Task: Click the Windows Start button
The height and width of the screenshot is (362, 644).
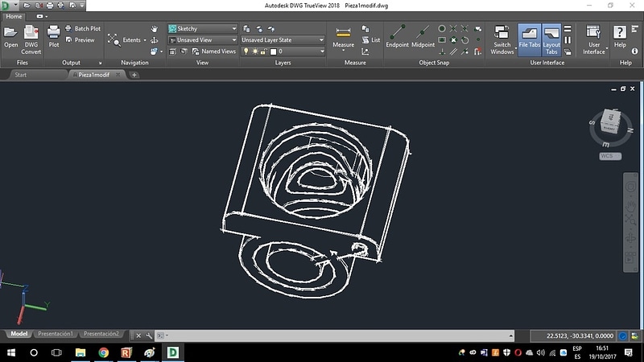Action: coord(11,352)
